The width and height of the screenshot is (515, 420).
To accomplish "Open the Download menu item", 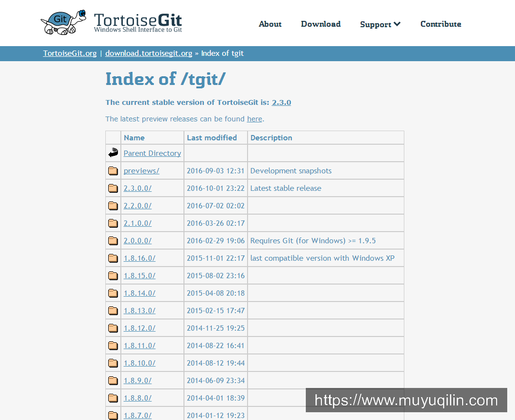I will 320,24.
